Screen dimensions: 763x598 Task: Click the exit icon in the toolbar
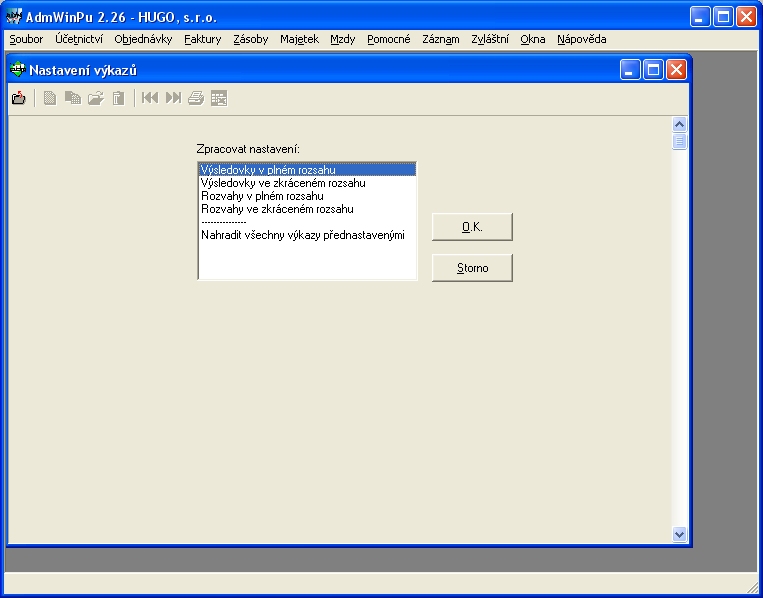[x=18, y=98]
